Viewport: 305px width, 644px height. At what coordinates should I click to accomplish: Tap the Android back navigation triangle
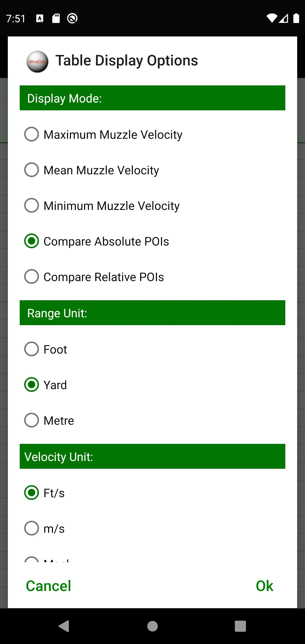pyautogui.click(x=64, y=626)
